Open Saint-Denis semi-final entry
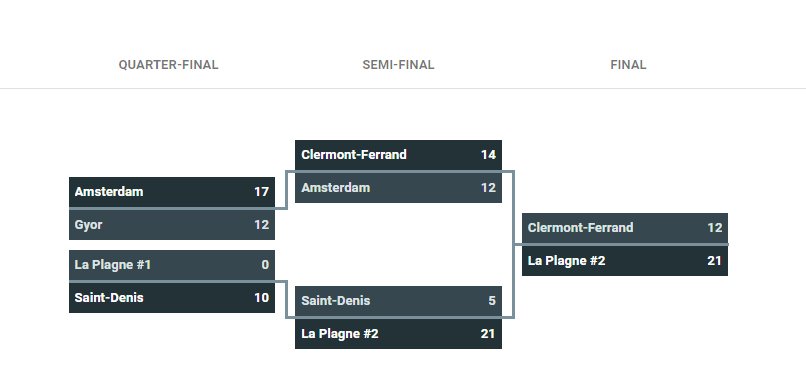 (398, 301)
